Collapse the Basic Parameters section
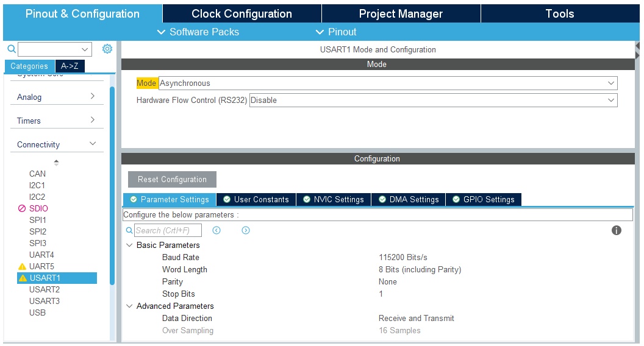 [x=129, y=245]
